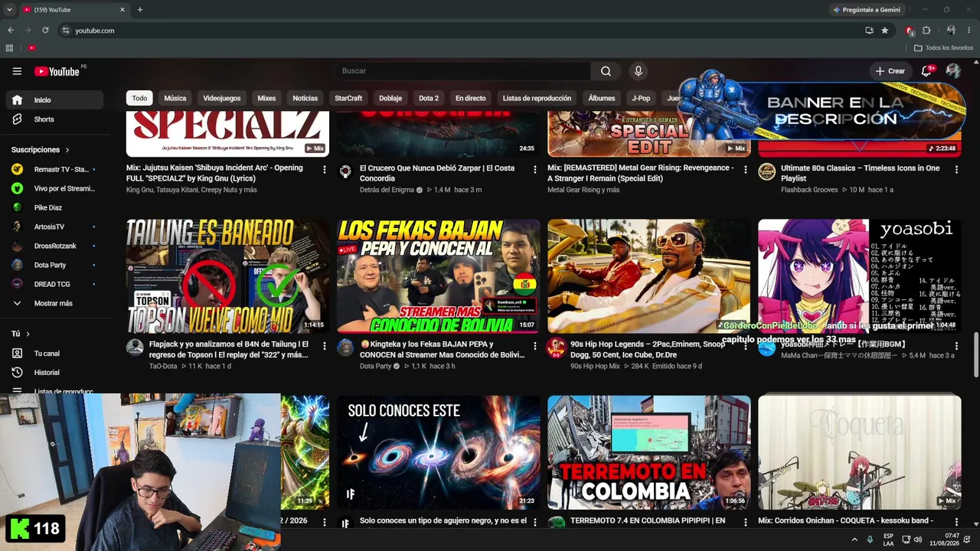Click the taskbar microphone icon
This screenshot has height=551, width=980.
[870, 540]
